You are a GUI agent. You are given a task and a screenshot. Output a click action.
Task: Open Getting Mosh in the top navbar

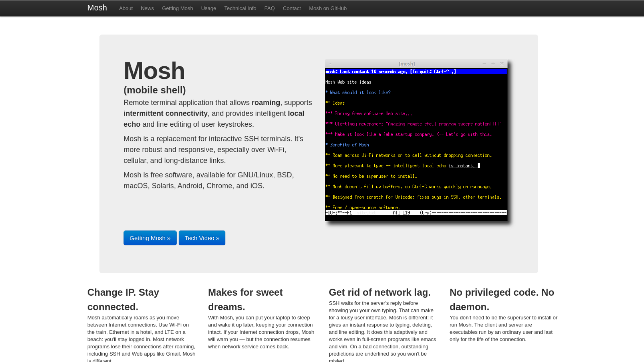[x=177, y=8]
